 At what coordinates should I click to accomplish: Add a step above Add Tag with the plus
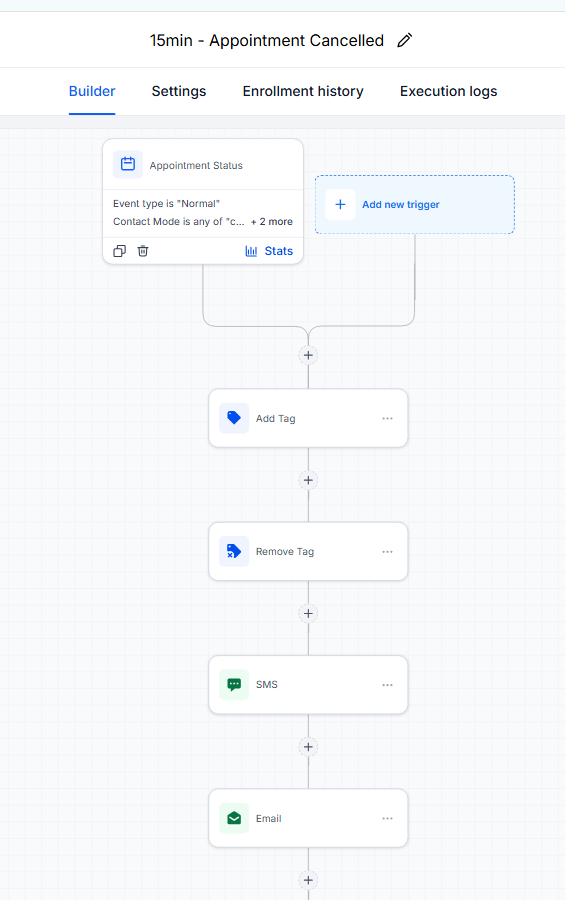[308, 355]
